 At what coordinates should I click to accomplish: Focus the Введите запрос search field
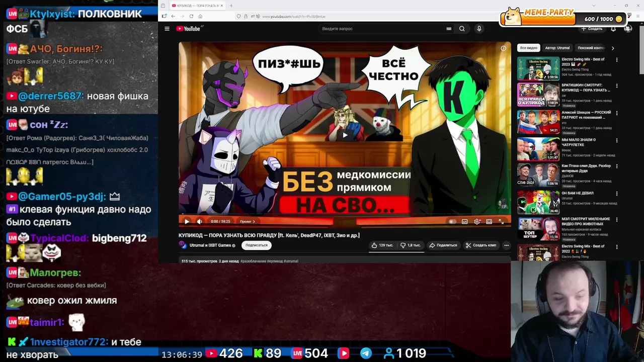click(382, 29)
